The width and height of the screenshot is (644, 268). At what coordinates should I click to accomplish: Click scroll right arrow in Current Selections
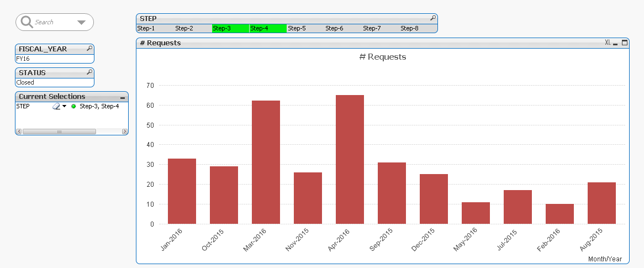click(125, 132)
